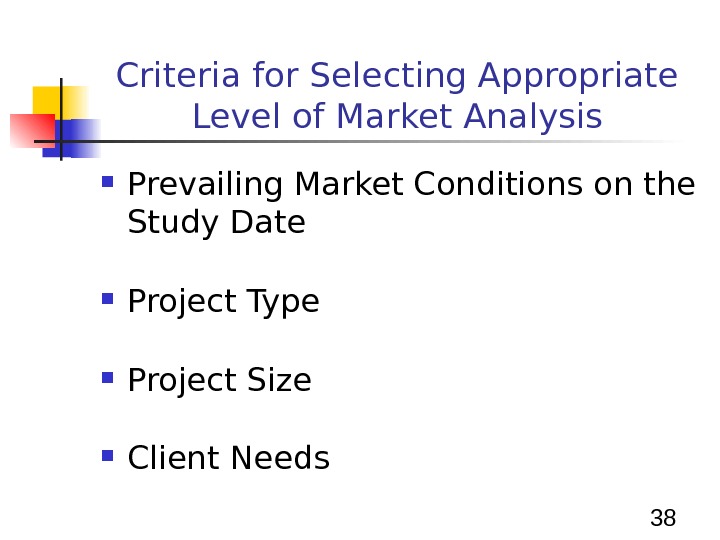Click the yellow square in the slide logo
Viewport: 720px width, 540px height.
50,102
